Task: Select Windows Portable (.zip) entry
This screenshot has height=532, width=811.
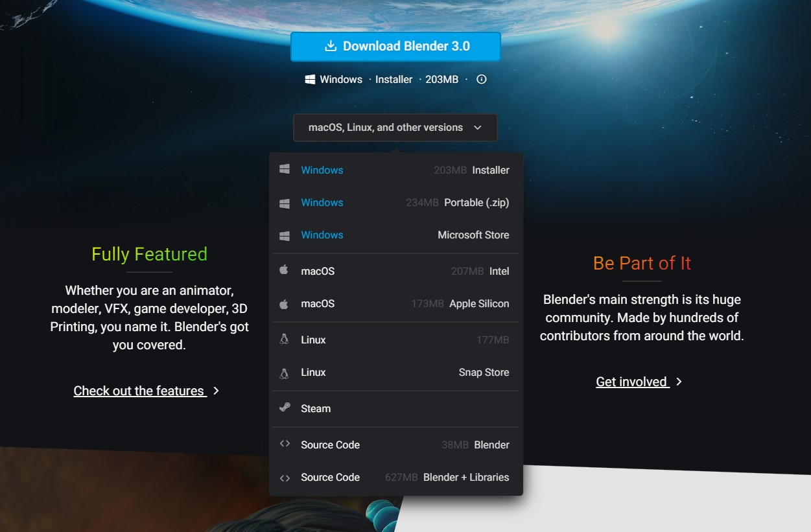Action: [395, 202]
